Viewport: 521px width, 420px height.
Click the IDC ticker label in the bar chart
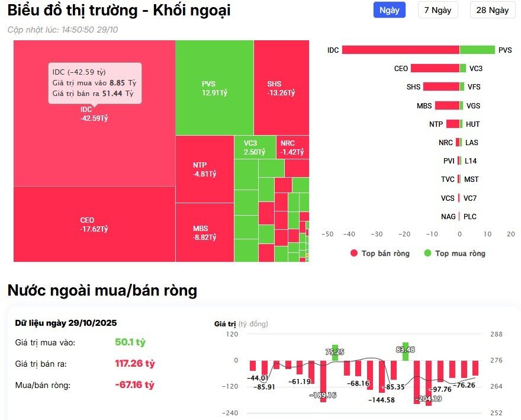pyautogui.click(x=333, y=50)
